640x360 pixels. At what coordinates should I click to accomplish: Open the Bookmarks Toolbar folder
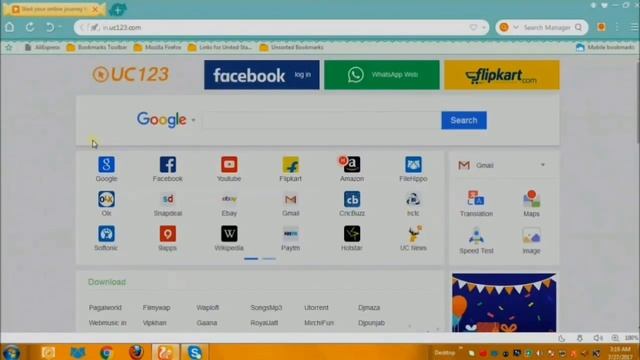[x=97, y=47]
